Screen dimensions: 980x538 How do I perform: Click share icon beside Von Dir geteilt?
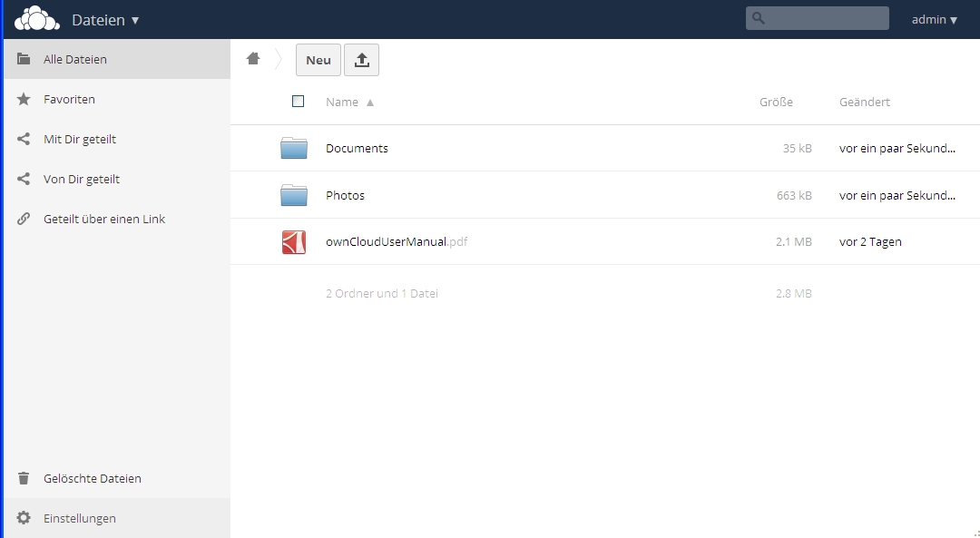coord(23,179)
